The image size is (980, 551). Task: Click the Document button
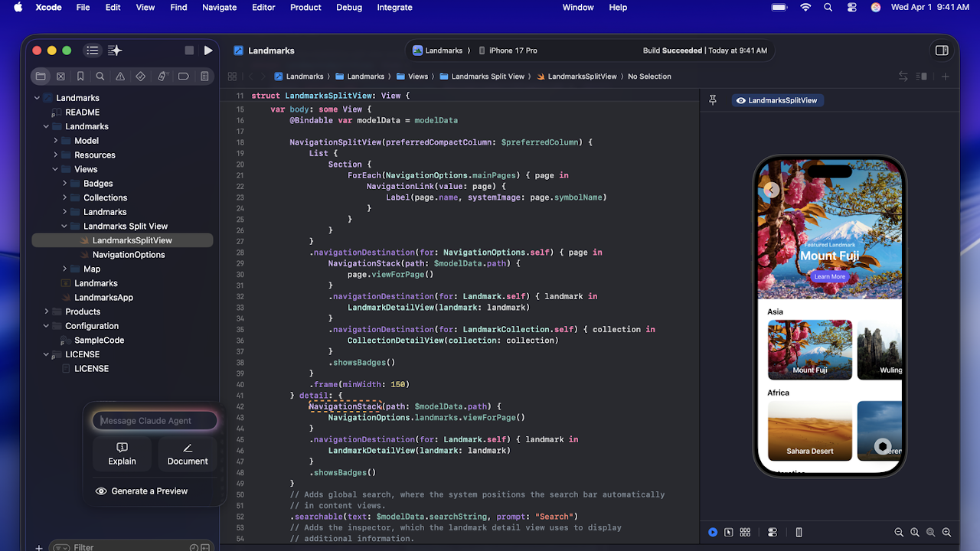click(188, 453)
